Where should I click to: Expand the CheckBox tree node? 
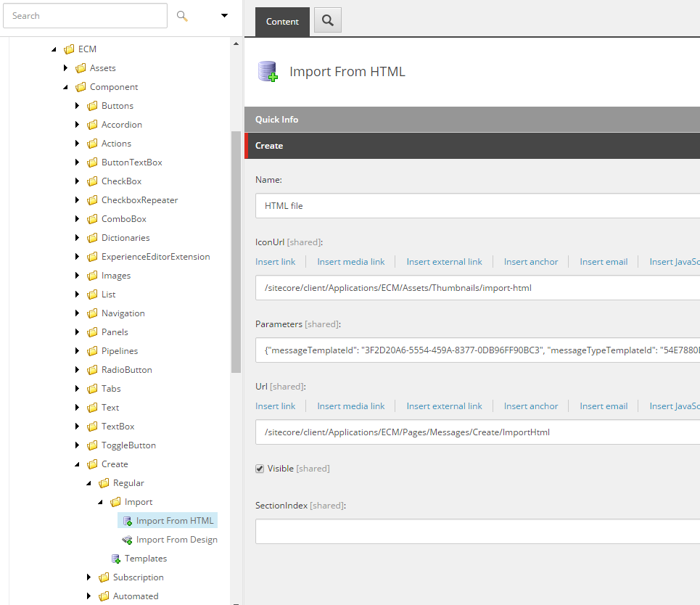pos(77,181)
